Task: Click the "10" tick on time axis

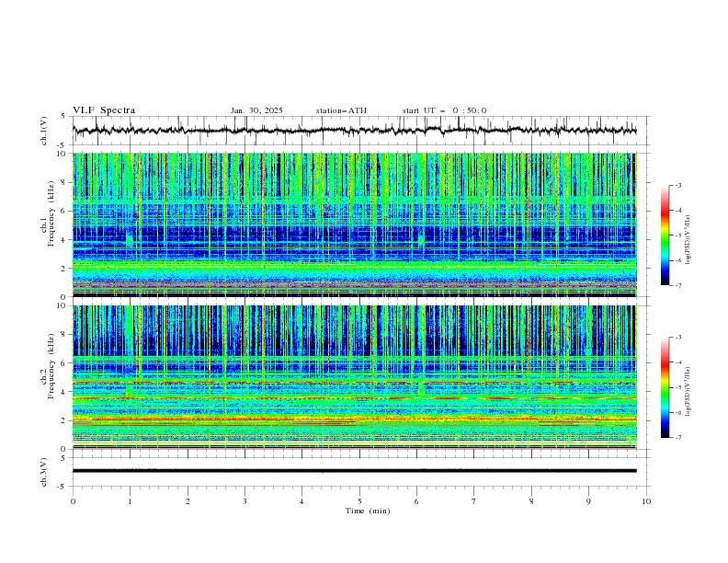Action: [x=646, y=501]
